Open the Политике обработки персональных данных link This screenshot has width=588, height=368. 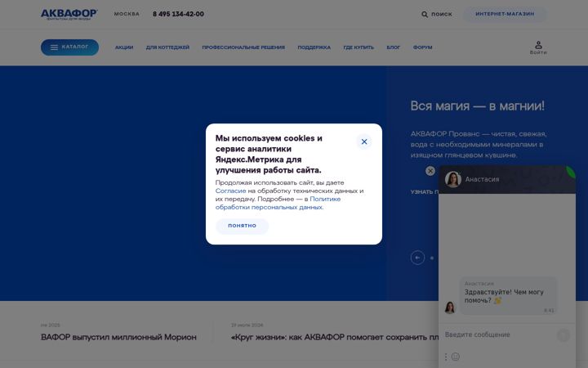click(x=278, y=203)
